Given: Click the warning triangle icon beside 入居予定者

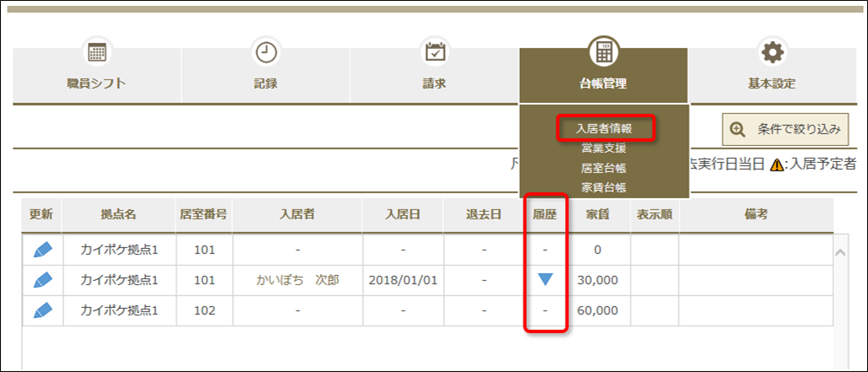Looking at the screenshot, I should (777, 164).
